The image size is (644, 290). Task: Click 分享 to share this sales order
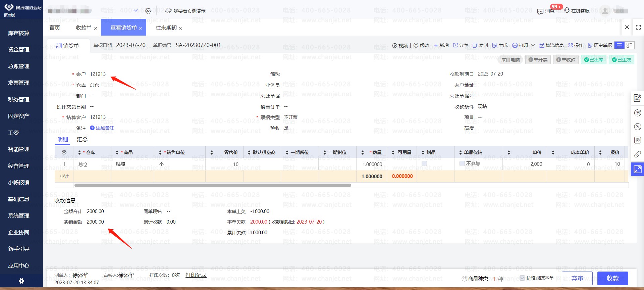coord(461,45)
